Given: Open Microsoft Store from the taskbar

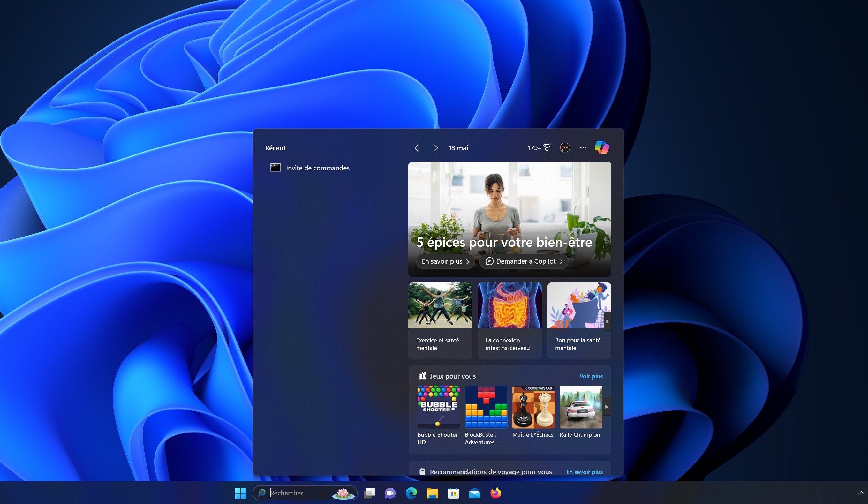Looking at the screenshot, I should (453, 493).
